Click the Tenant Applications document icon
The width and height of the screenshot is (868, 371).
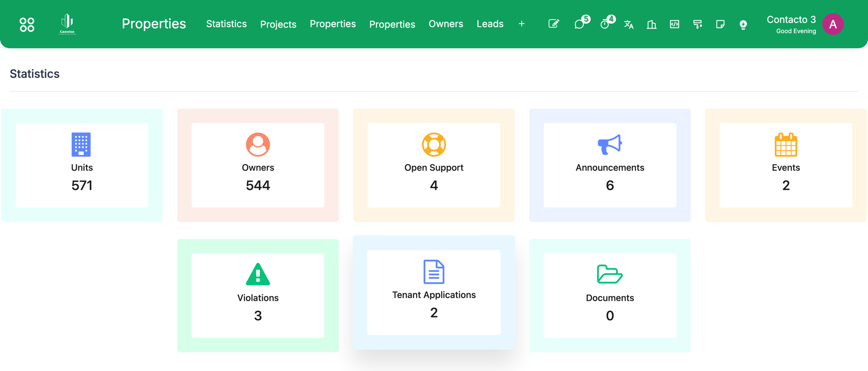point(434,271)
